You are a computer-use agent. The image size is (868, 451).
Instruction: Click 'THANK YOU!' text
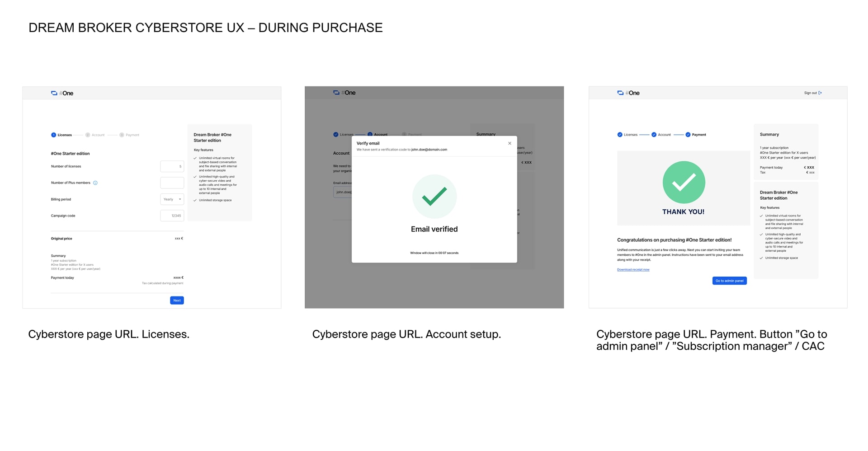click(x=683, y=211)
